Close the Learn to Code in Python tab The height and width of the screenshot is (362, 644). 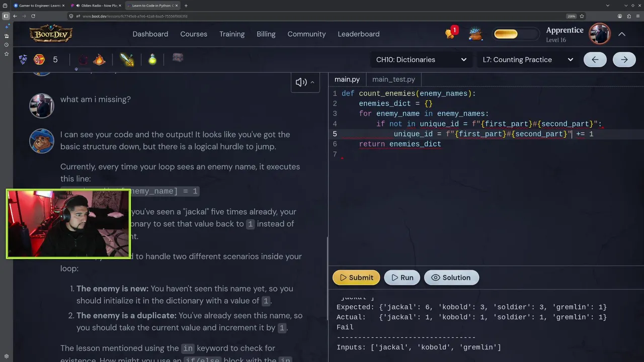pos(177,6)
